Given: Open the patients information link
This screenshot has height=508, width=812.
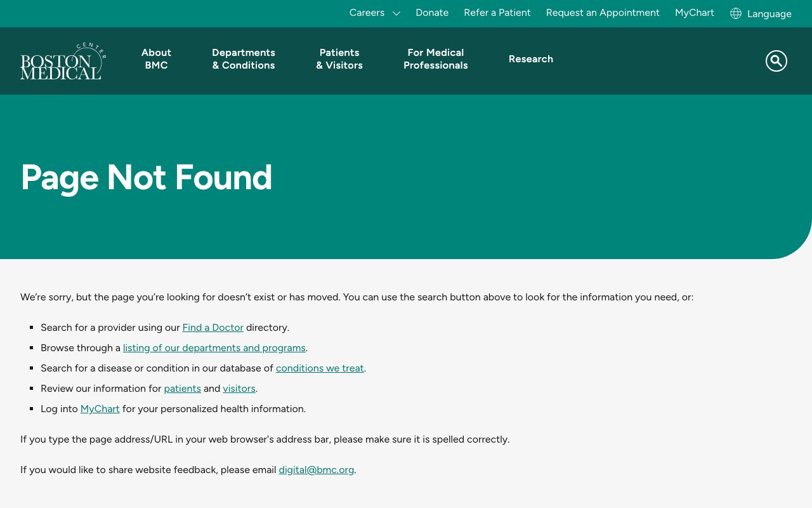Looking at the screenshot, I should [182, 389].
